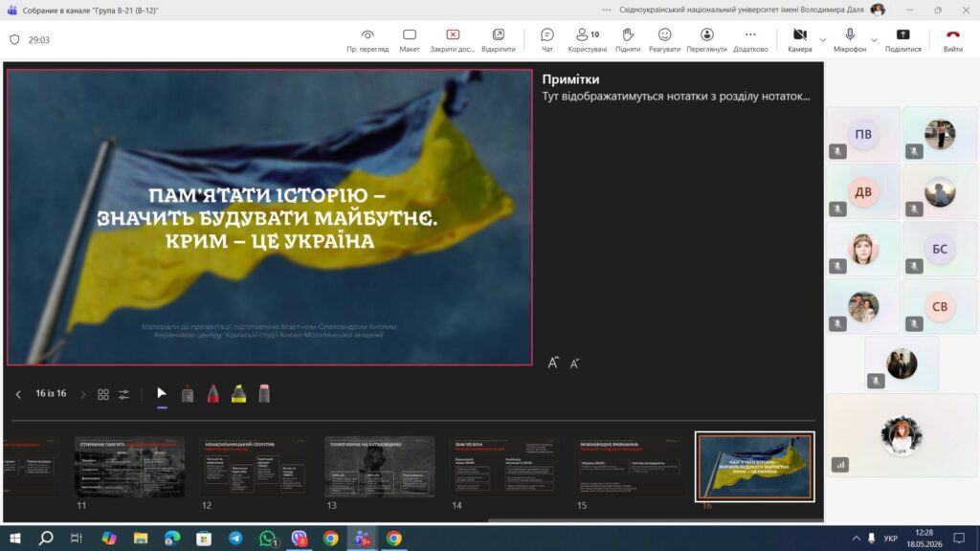The width and height of the screenshot is (980, 551).
Task: Select participant tile БС
Action: click(940, 249)
